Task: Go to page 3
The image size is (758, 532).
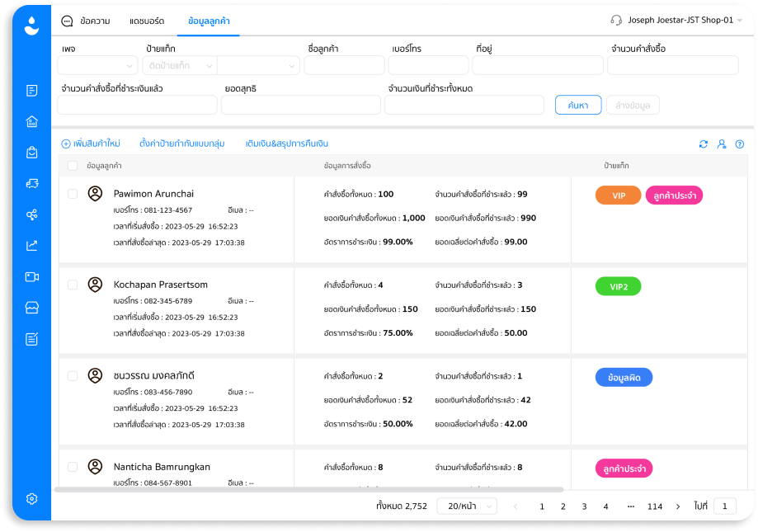Action: click(x=584, y=506)
